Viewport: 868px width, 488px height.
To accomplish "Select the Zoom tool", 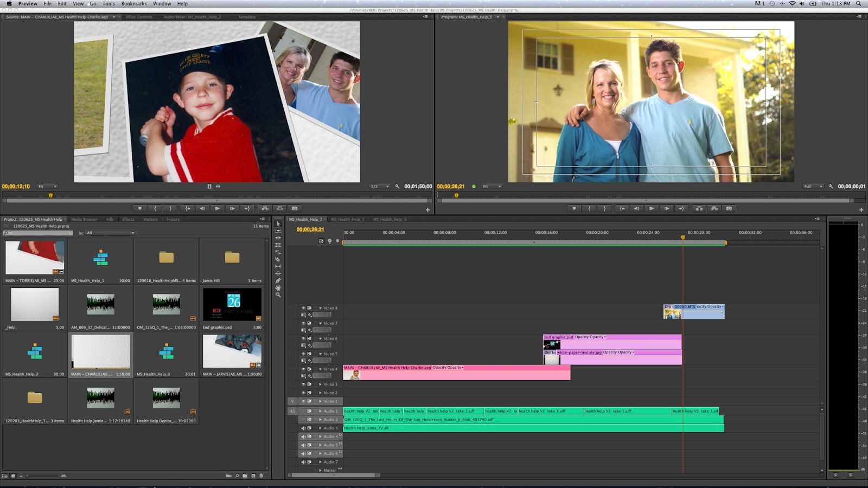I will 278,295.
